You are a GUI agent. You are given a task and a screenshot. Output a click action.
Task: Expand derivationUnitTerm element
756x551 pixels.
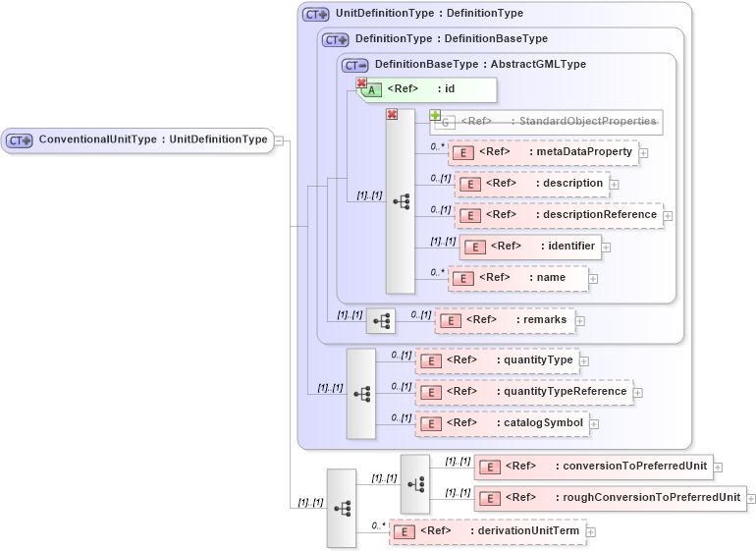click(591, 531)
